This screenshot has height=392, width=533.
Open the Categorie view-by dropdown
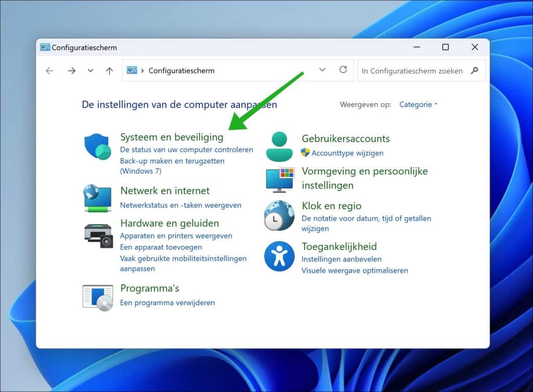pyautogui.click(x=418, y=104)
